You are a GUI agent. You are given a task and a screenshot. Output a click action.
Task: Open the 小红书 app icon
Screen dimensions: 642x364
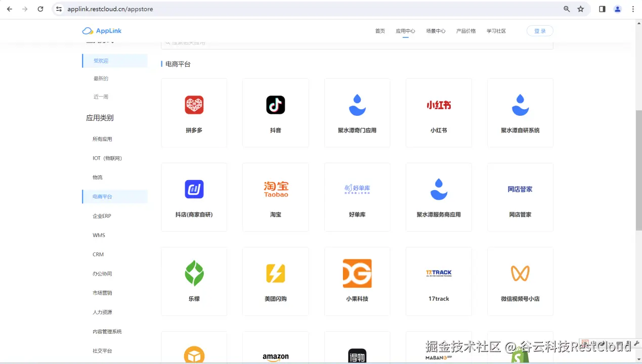(x=439, y=105)
